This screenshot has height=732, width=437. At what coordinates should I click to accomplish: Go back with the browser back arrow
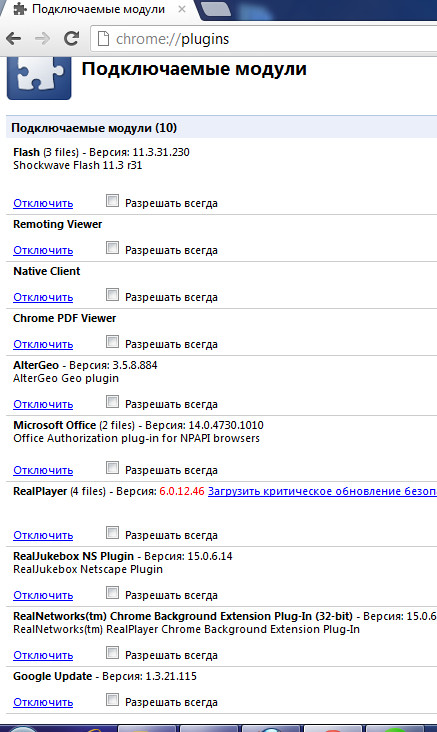click(x=14, y=38)
